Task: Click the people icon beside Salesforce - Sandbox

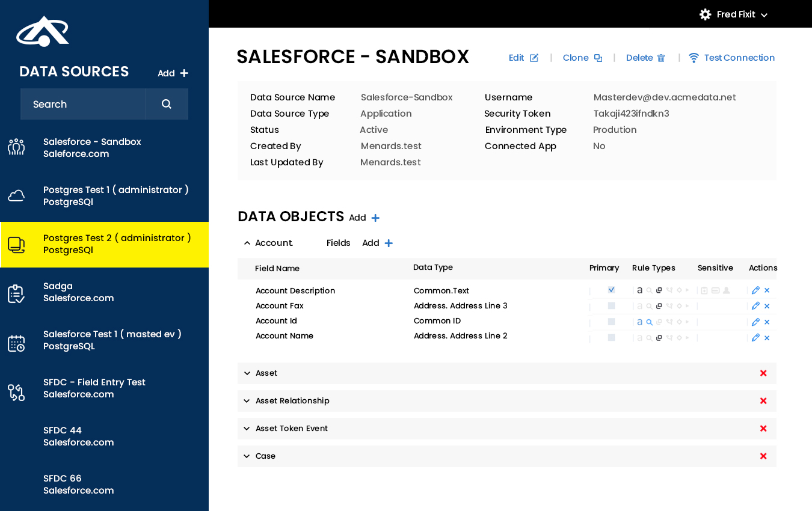Action: (x=16, y=147)
